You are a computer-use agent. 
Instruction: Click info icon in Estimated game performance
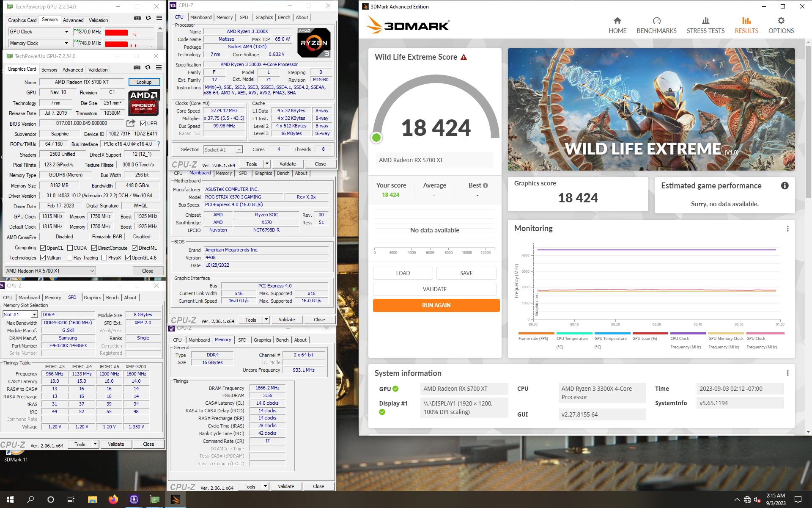[x=785, y=185]
